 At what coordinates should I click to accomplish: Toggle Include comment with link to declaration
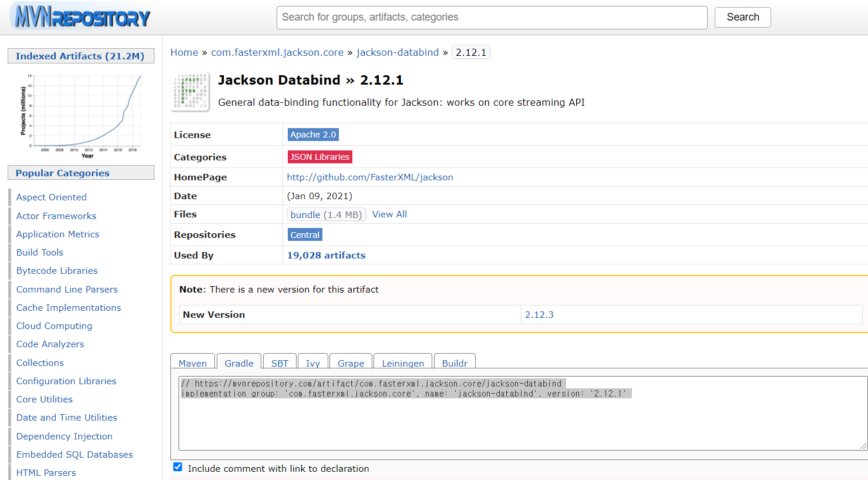point(177,467)
